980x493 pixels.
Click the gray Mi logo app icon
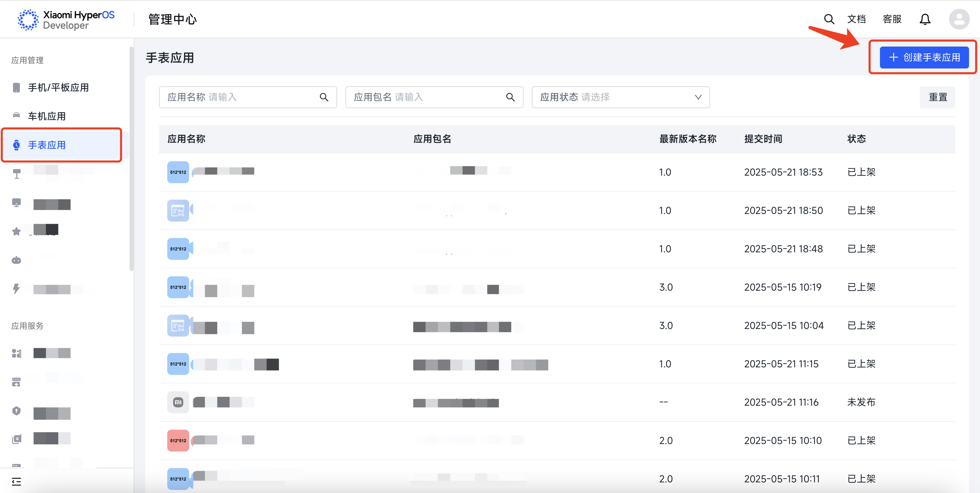coord(178,402)
